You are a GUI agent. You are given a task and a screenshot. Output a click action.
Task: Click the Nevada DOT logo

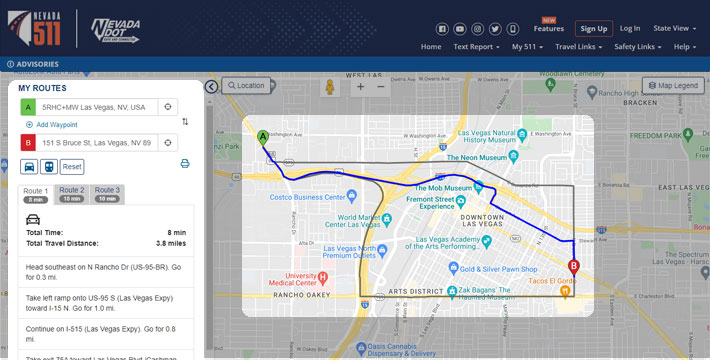[115, 31]
